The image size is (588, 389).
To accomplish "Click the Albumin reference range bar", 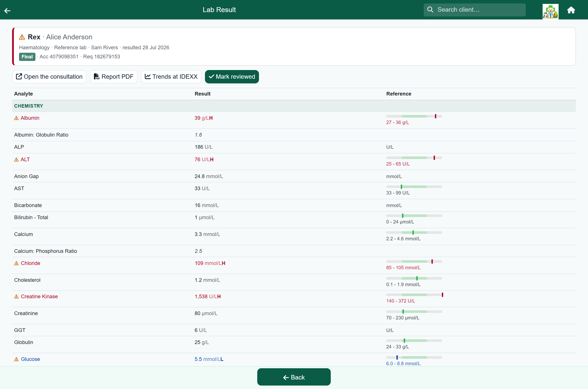I will coord(414,116).
